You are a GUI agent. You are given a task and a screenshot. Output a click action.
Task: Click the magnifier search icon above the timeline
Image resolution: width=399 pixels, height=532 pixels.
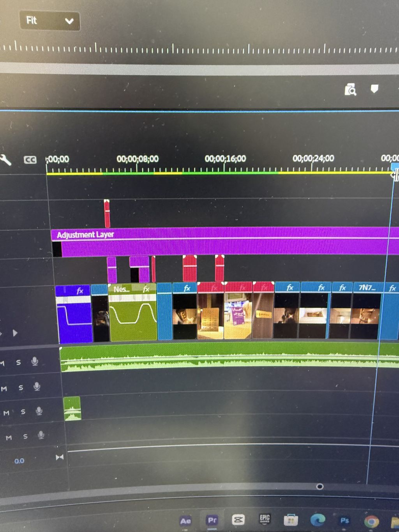click(x=350, y=90)
